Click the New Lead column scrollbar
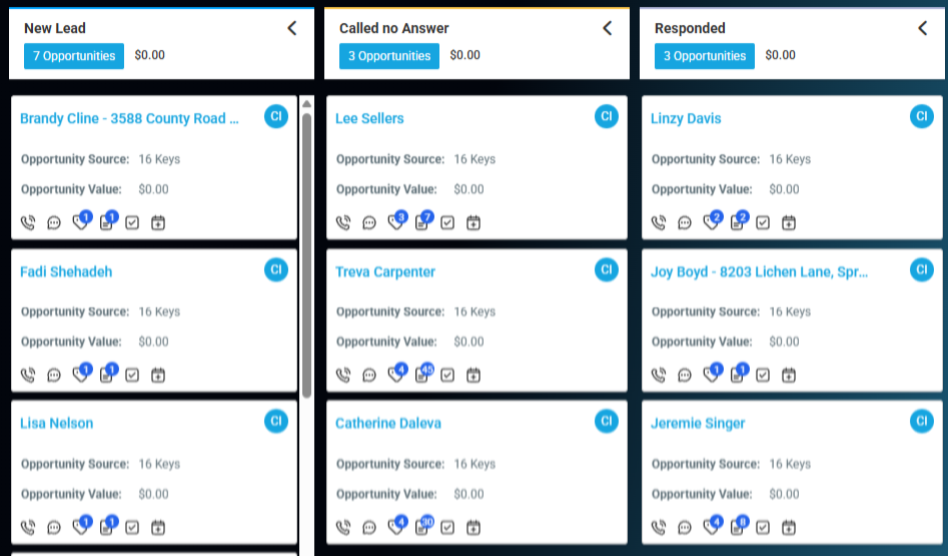 306,250
